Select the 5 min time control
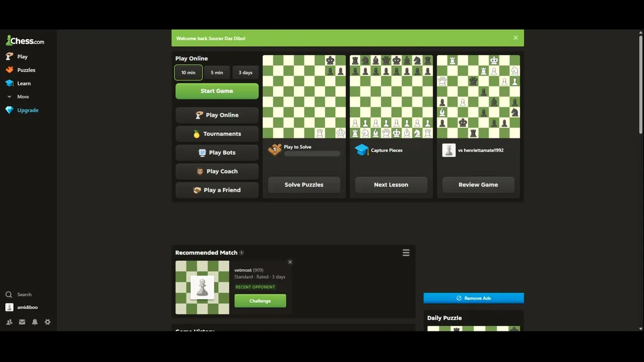Screen dimensions: 644x362 pos(217,72)
